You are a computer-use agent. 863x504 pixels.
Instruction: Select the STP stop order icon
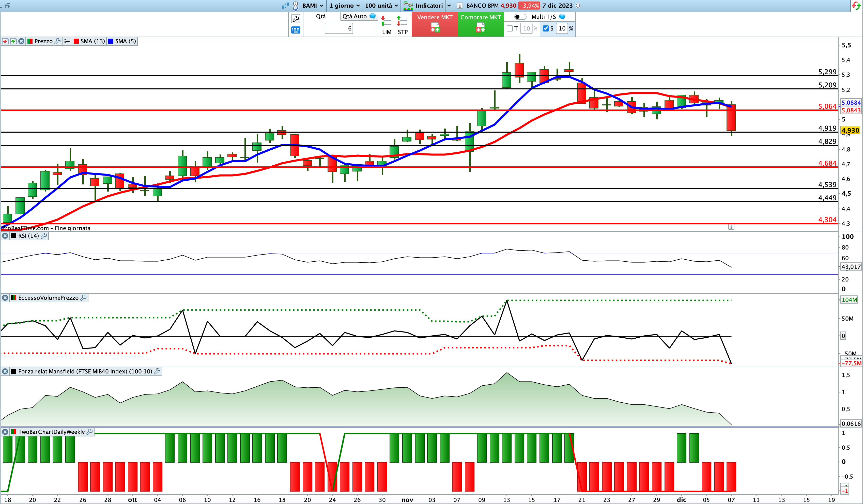tap(402, 25)
